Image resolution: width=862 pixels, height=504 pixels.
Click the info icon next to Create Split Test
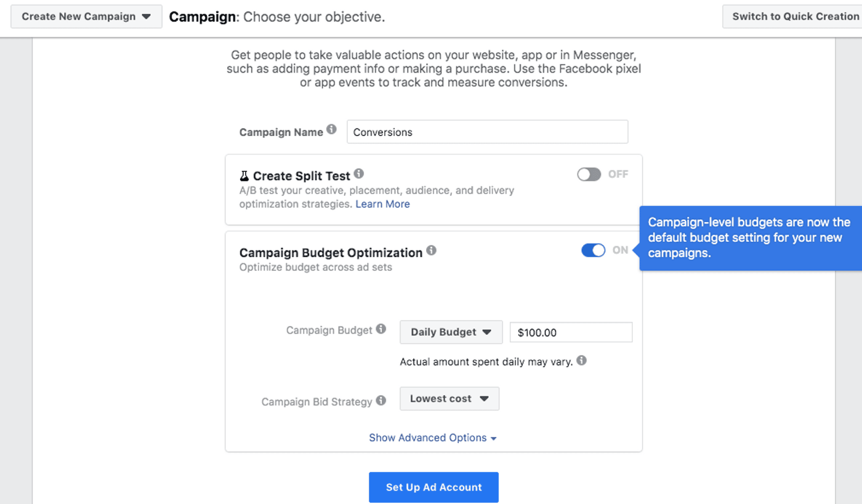pos(359,174)
